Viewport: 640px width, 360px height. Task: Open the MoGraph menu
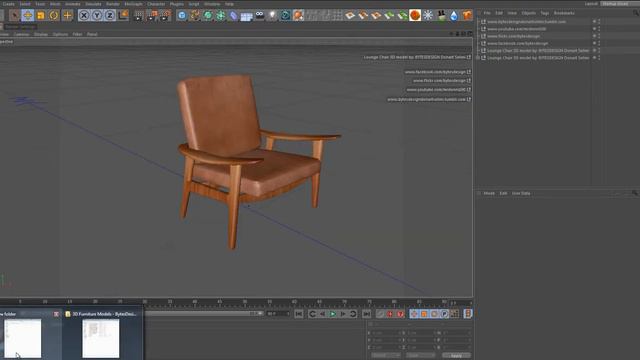click(x=133, y=4)
